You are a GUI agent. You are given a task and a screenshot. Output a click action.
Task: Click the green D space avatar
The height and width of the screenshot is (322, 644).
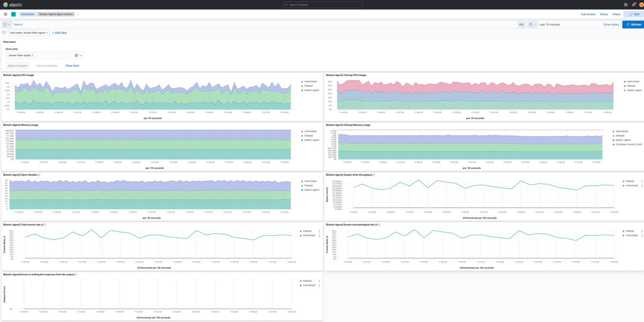(13, 14)
